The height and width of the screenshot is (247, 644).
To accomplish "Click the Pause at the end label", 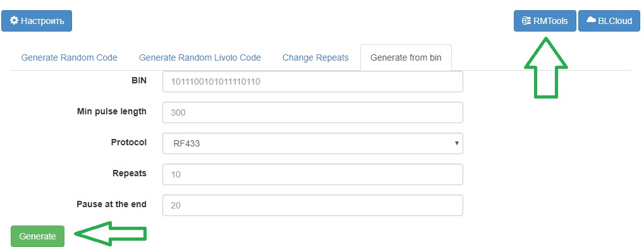I will point(111,204).
